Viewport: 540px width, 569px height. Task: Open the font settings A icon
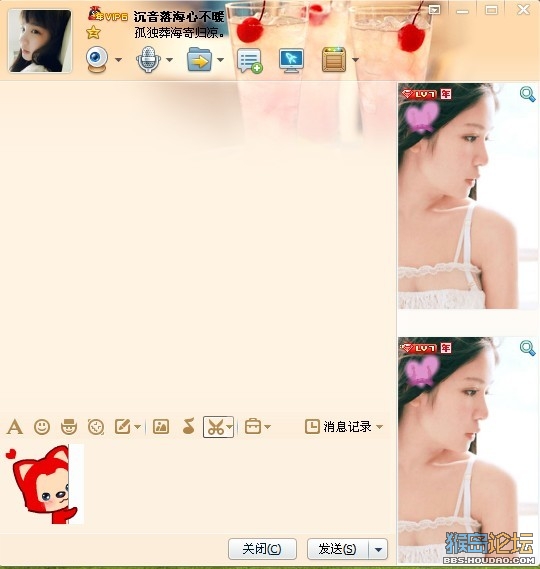[x=15, y=427]
